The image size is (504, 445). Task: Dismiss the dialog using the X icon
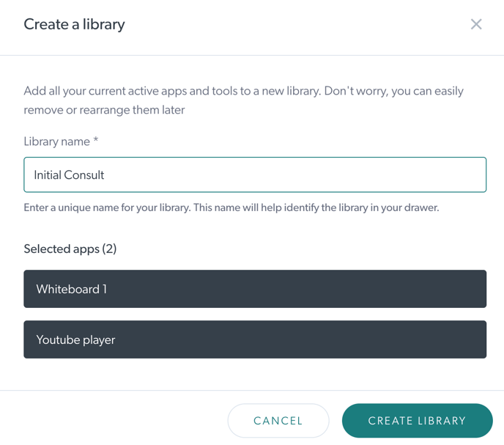(x=476, y=24)
